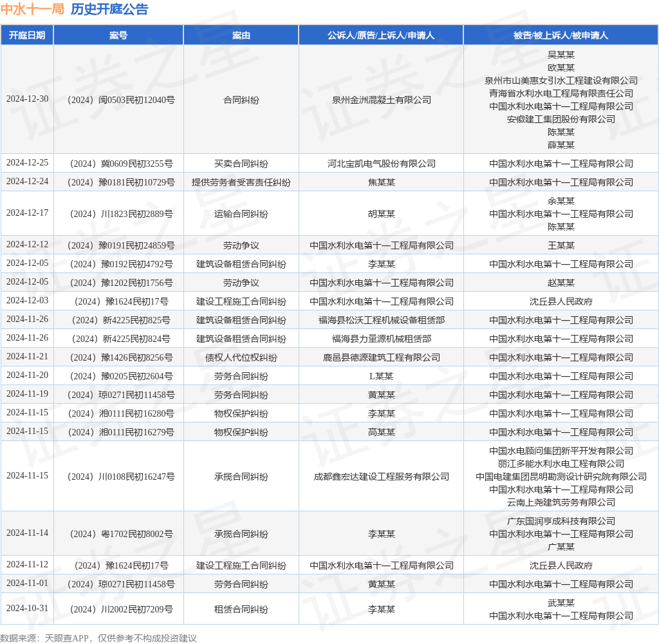Screen dimensions: 659x644
Task: Click defendant 青海省水利水电工程局有限责任公司
Action: tap(561, 93)
